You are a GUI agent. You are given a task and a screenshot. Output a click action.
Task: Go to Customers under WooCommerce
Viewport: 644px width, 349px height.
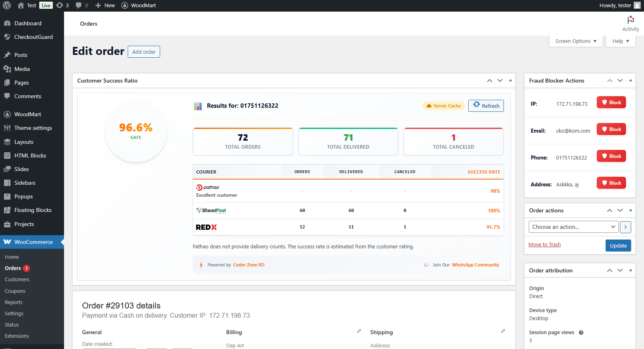(x=17, y=280)
